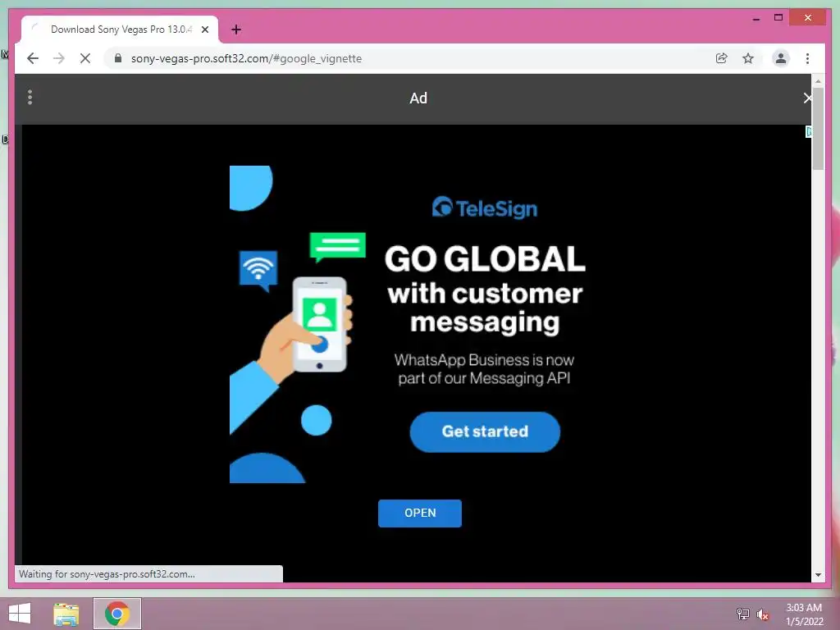This screenshot has height=630, width=840.
Task: Open the ad options three-dot menu
Action: pos(30,98)
